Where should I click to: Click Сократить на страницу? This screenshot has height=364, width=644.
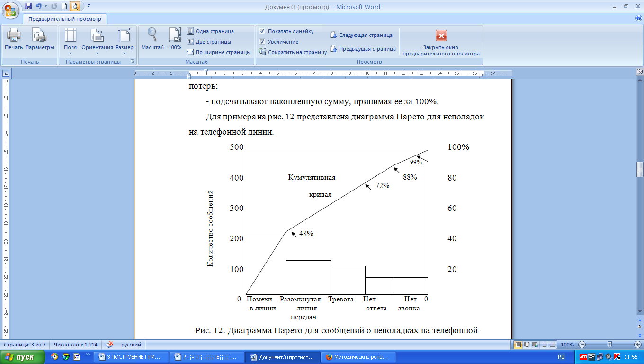point(293,52)
